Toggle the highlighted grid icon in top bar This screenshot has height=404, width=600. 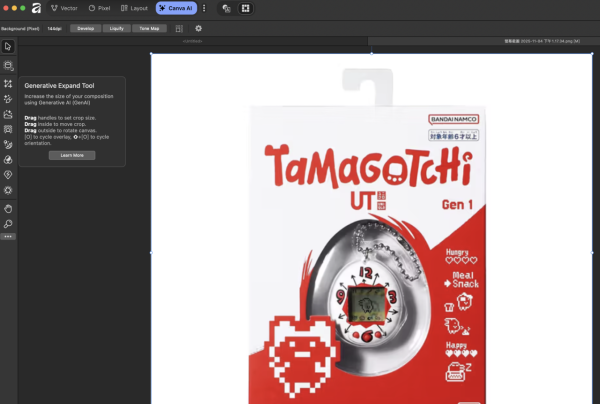click(x=246, y=8)
